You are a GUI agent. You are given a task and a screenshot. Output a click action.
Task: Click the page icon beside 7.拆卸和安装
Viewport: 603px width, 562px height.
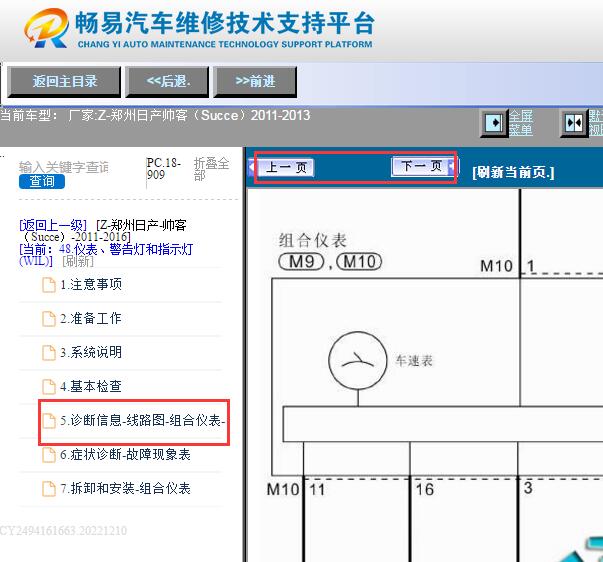(48, 489)
